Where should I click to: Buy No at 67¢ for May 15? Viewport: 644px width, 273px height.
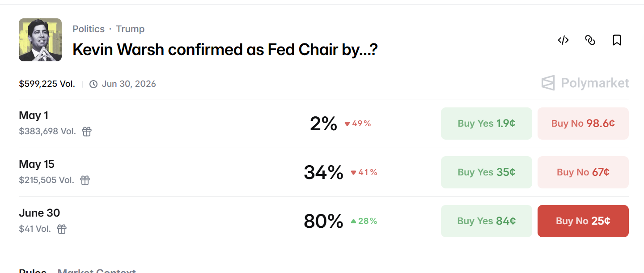coord(583,172)
